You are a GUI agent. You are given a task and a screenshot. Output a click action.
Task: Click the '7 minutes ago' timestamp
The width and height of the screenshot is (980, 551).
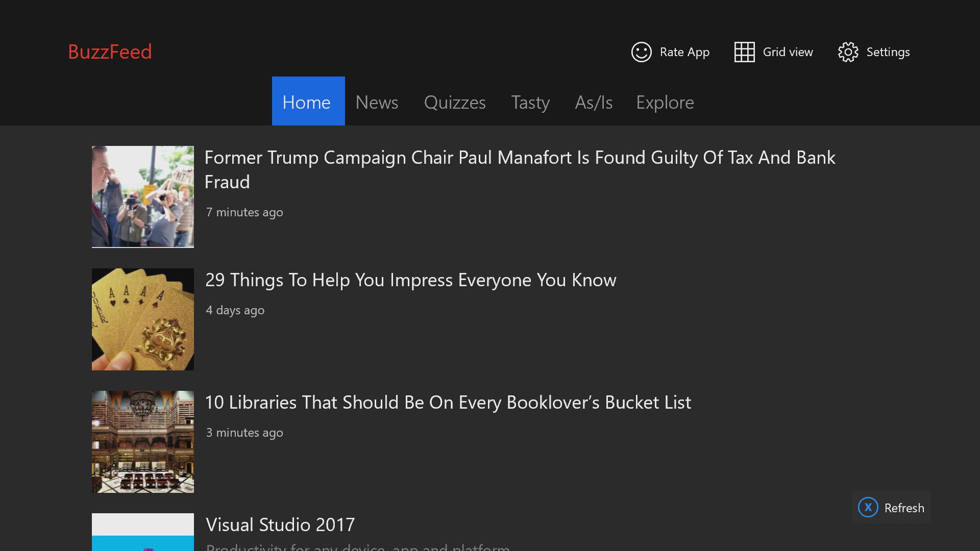pyautogui.click(x=244, y=212)
